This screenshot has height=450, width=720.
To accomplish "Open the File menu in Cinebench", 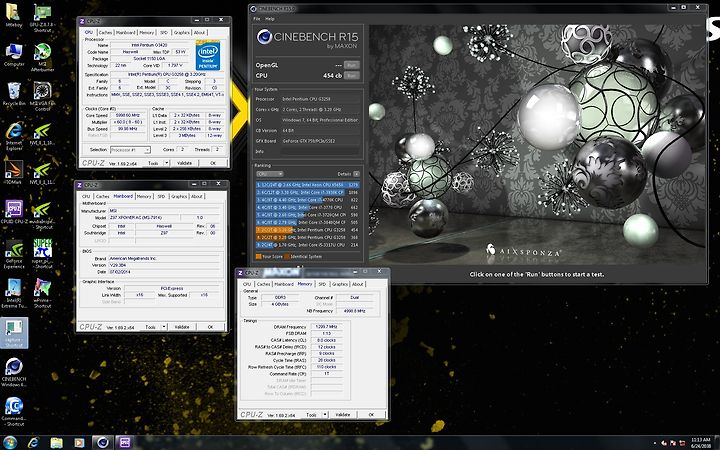I will click(257, 19).
